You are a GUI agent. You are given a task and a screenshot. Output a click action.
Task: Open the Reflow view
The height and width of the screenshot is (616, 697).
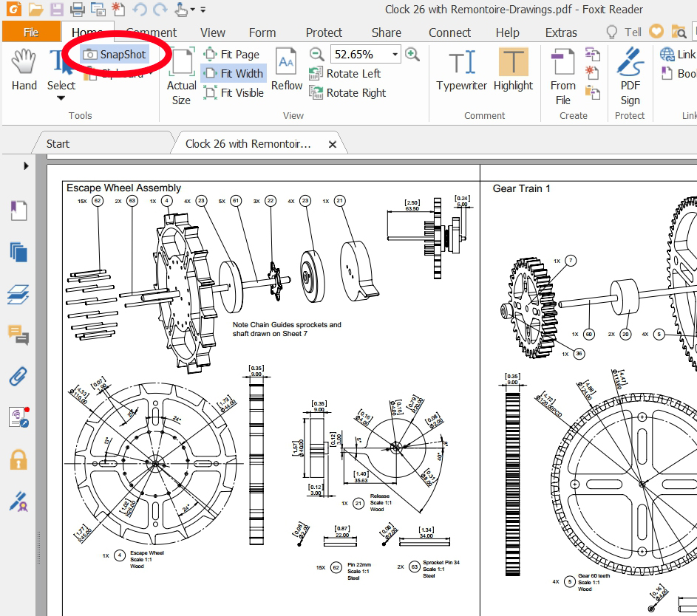click(x=287, y=69)
